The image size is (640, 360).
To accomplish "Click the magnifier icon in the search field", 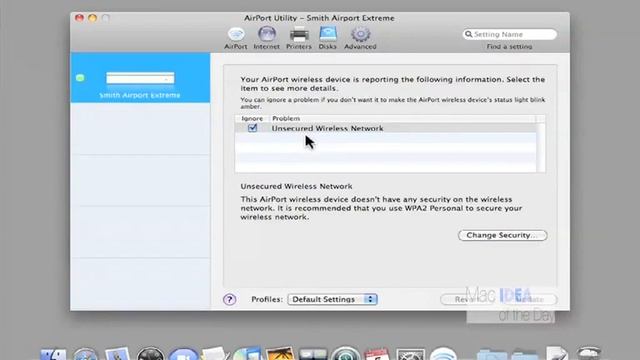I will point(469,34).
